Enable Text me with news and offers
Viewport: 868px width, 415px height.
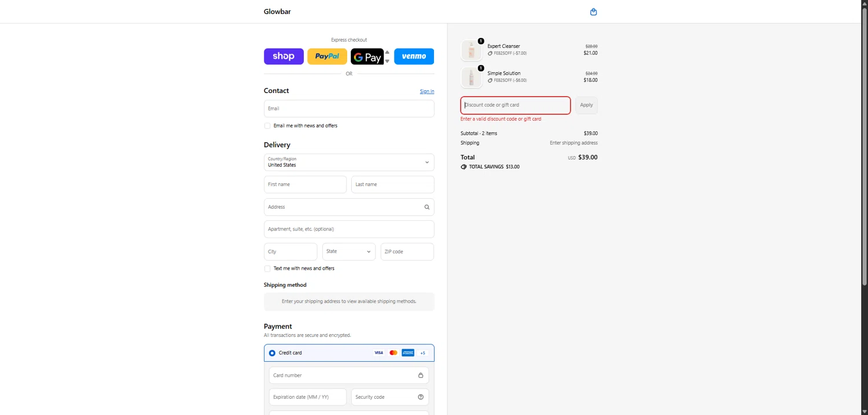point(267,268)
